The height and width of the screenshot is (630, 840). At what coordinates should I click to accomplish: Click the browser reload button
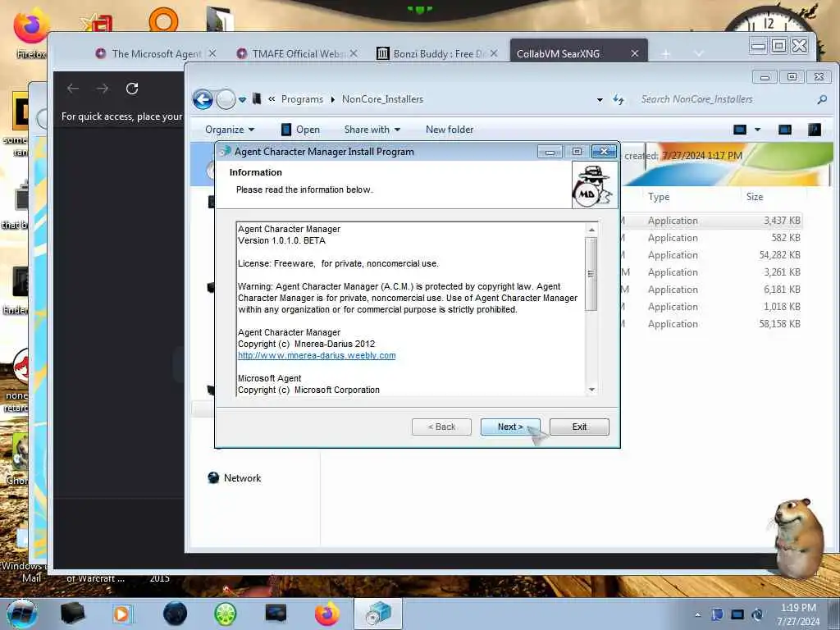click(132, 89)
